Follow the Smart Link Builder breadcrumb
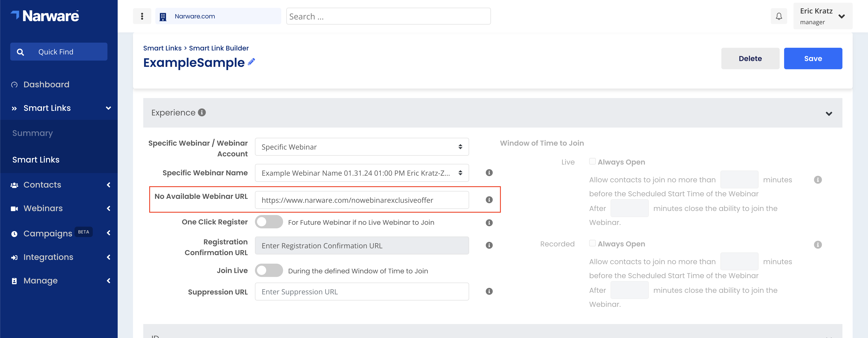The width and height of the screenshot is (868, 338). tap(219, 48)
